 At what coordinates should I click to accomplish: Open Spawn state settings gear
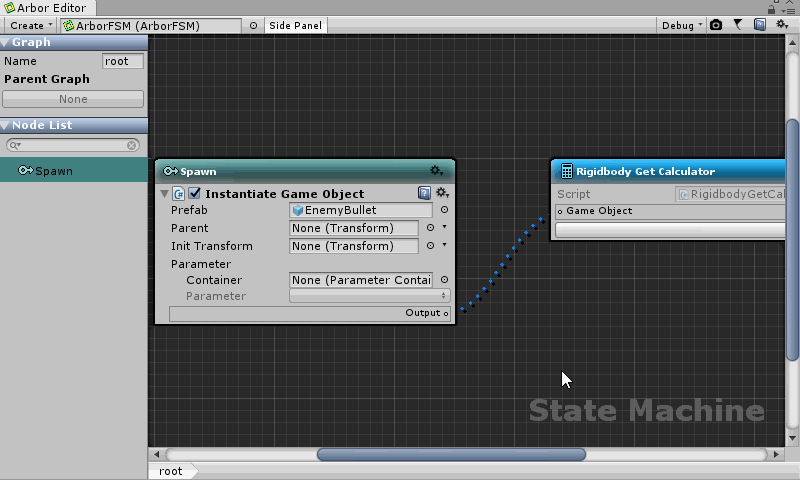click(x=437, y=171)
